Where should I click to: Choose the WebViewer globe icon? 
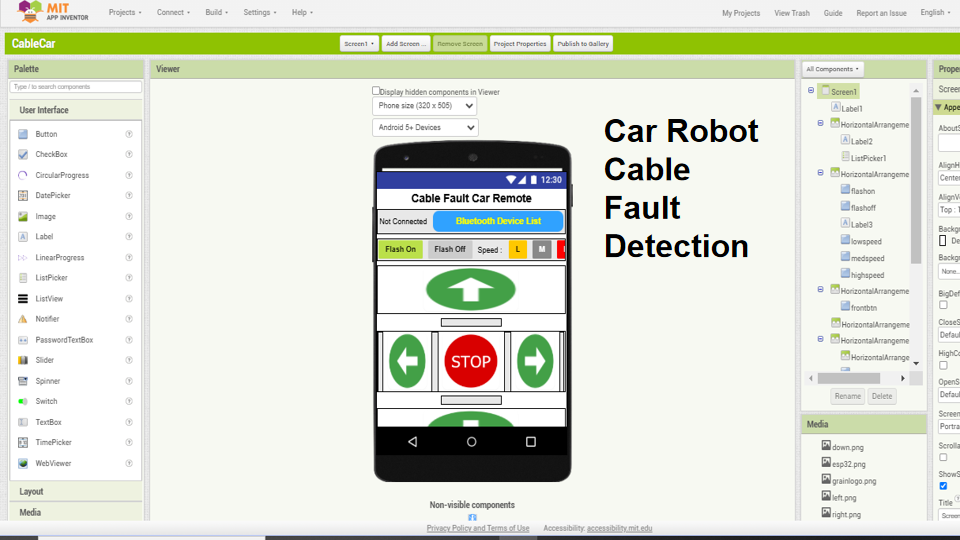[x=23, y=463]
